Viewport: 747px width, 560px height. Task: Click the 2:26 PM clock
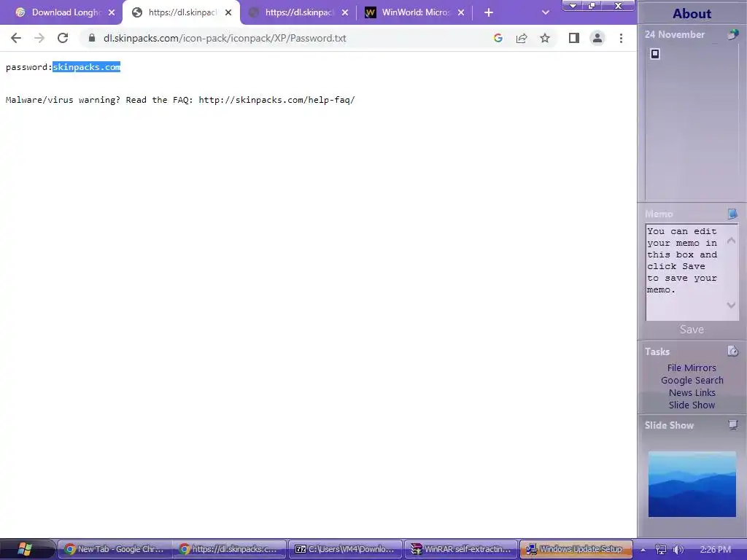[x=715, y=550]
